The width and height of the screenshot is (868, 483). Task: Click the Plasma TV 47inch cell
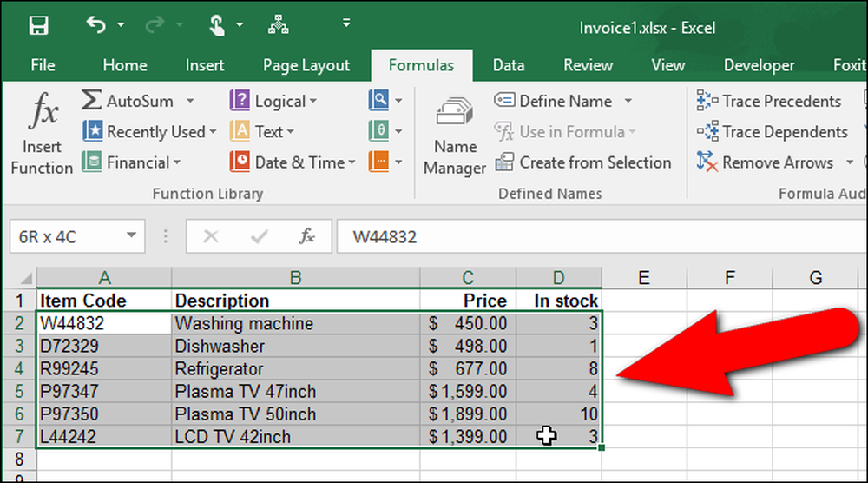tap(296, 391)
